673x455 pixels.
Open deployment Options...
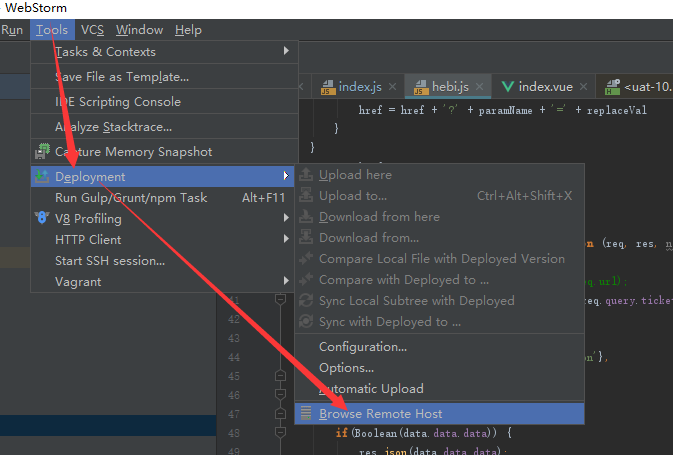[440, 368]
